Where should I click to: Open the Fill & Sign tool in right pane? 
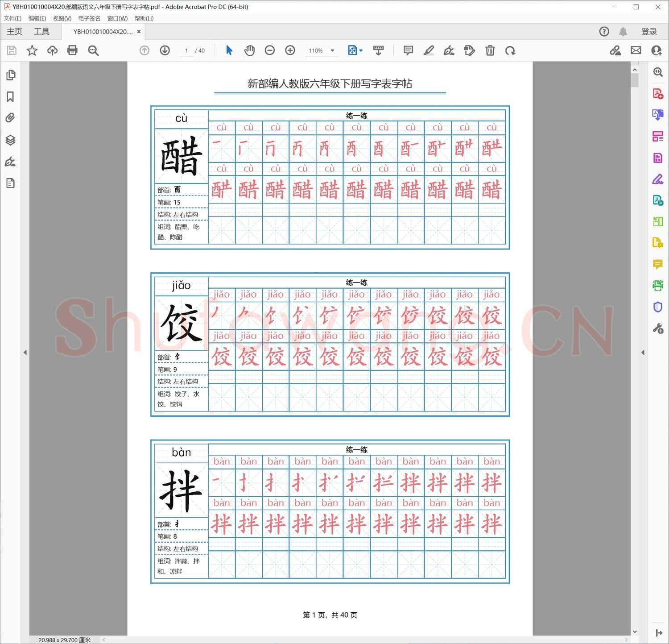click(x=658, y=179)
